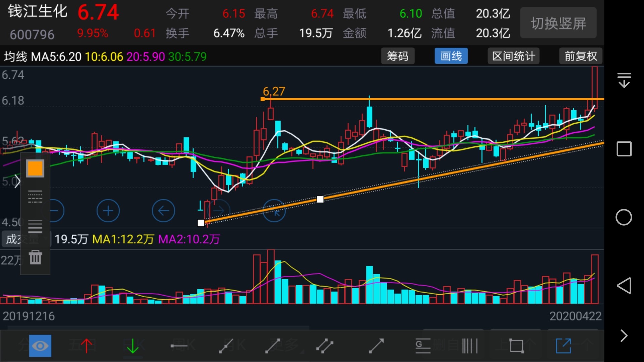Open the line thickness option

35,227
